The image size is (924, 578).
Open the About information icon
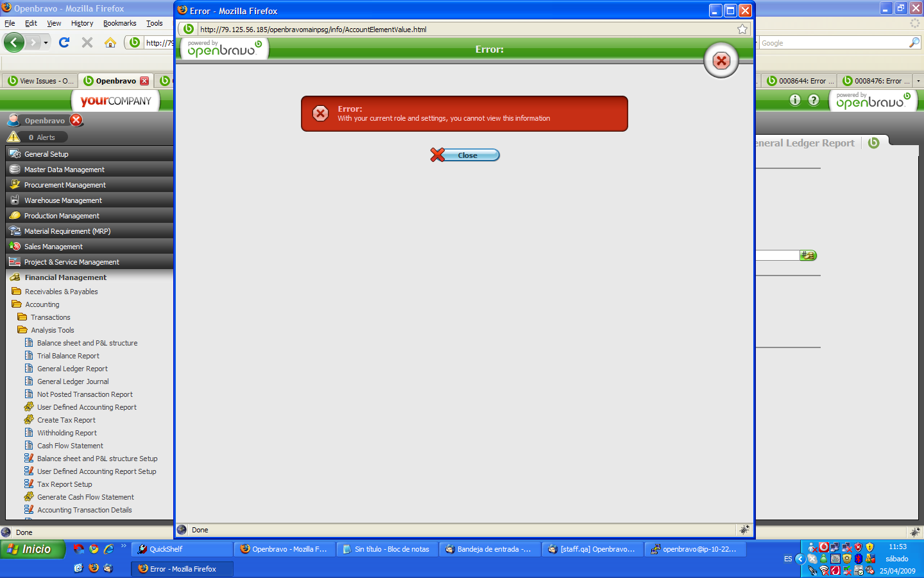(x=795, y=100)
